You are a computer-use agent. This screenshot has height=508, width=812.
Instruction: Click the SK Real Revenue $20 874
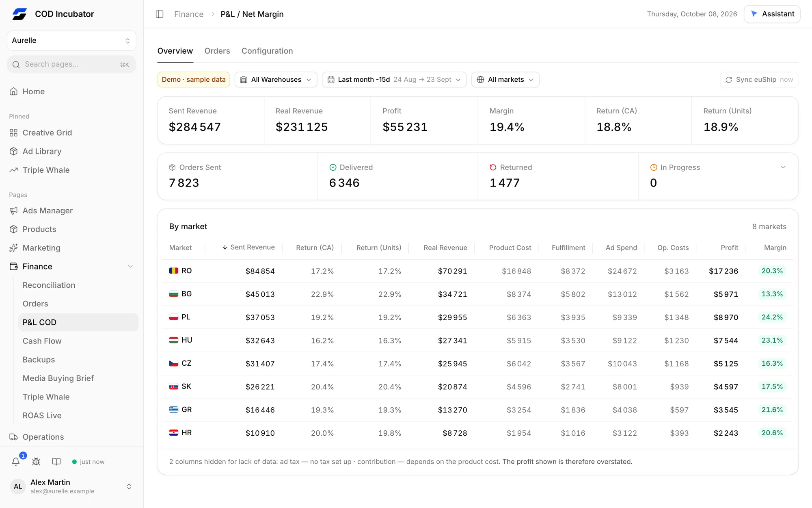click(x=452, y=387)
